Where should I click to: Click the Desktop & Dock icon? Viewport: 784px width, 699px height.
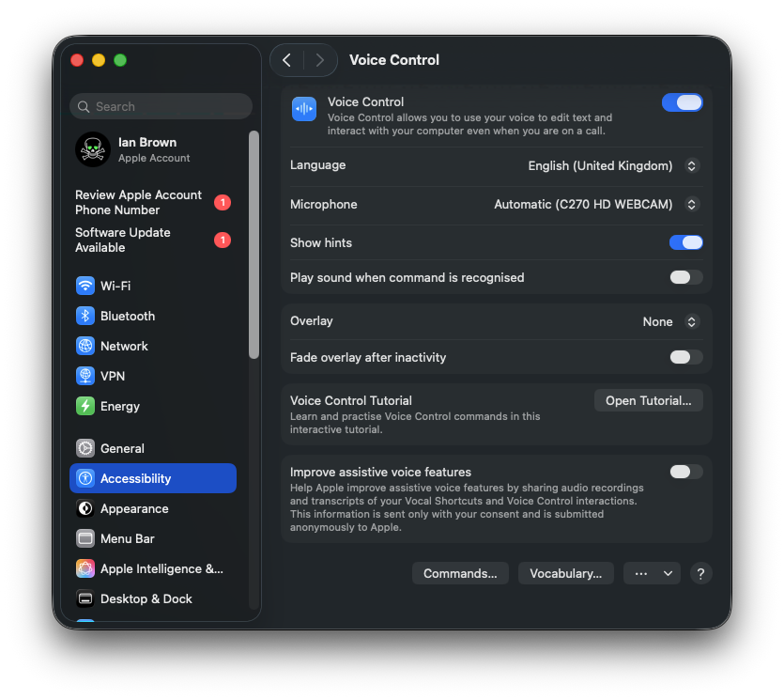(85, 598)
